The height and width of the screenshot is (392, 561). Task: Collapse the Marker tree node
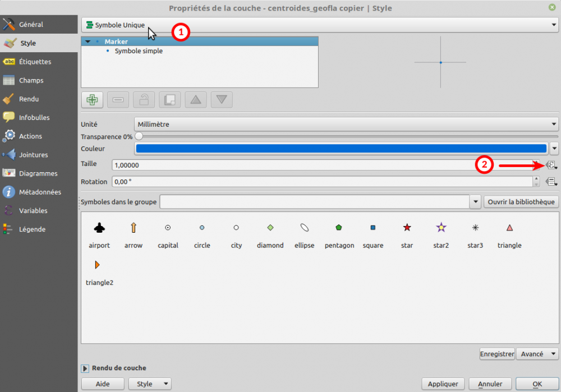tap(88, 41)
